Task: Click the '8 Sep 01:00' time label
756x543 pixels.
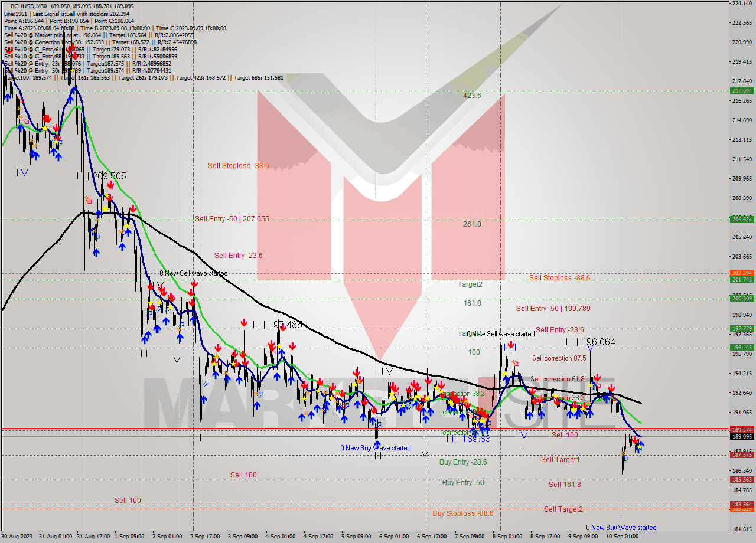Action: [507, 537]
